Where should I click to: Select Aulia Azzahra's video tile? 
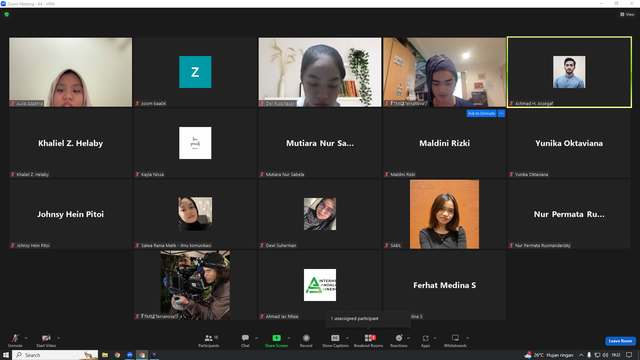pos(71,72)
